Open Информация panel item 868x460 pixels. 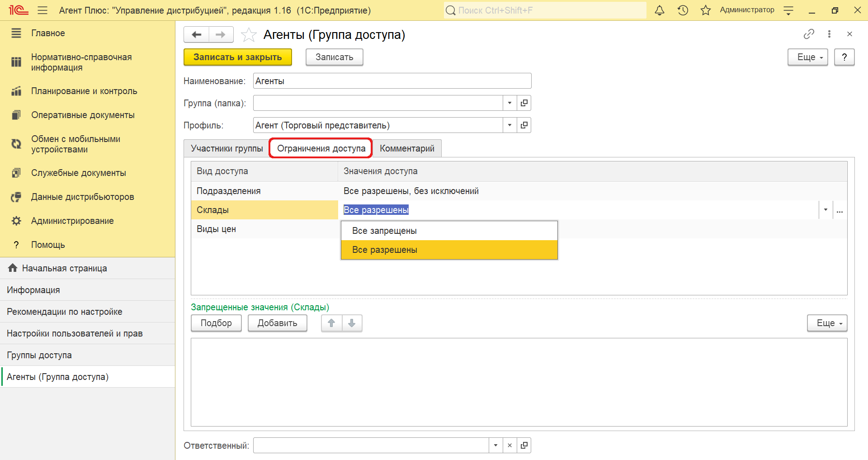(87, 290)
